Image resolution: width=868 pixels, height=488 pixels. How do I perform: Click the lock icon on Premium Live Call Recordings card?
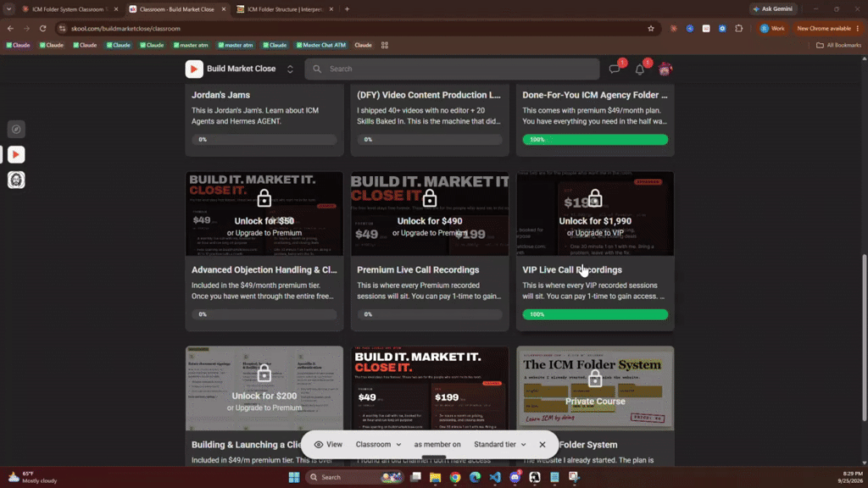430,198
